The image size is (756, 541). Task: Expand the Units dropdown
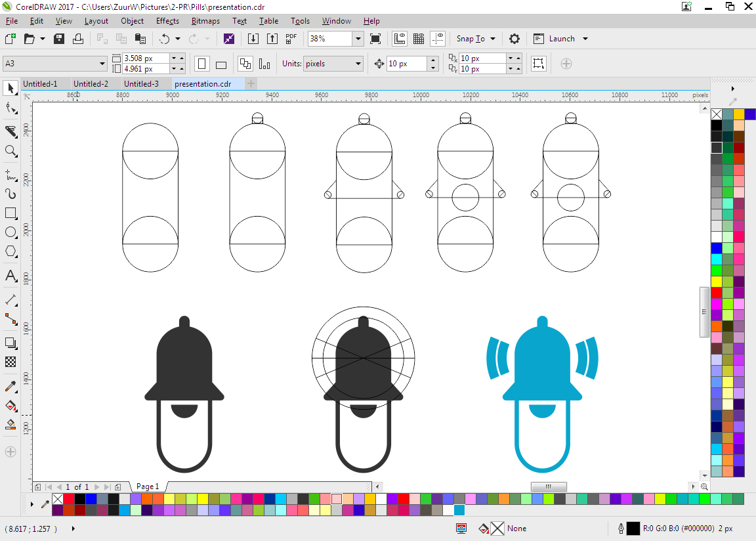pos(358,64)
